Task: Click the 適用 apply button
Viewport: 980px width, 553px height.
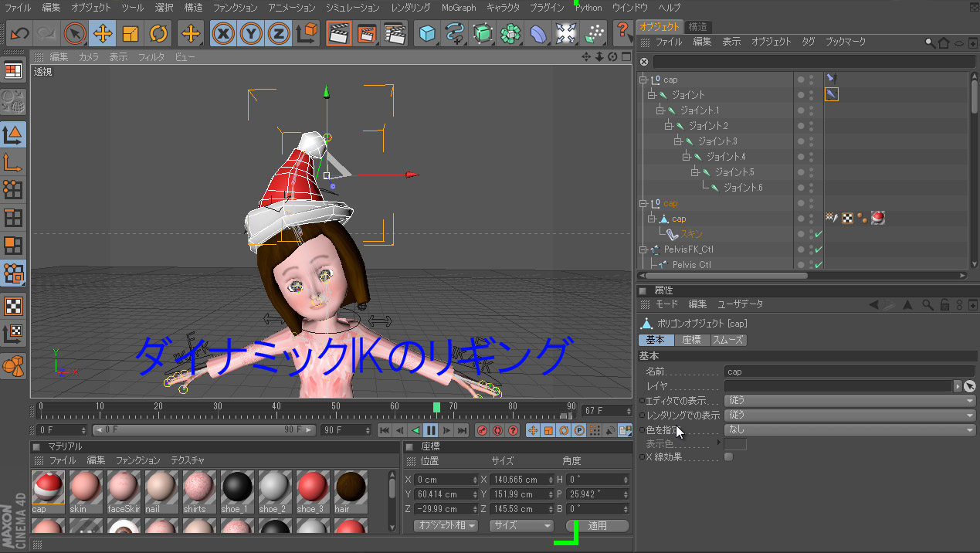Action: click(x=598, y=525)
